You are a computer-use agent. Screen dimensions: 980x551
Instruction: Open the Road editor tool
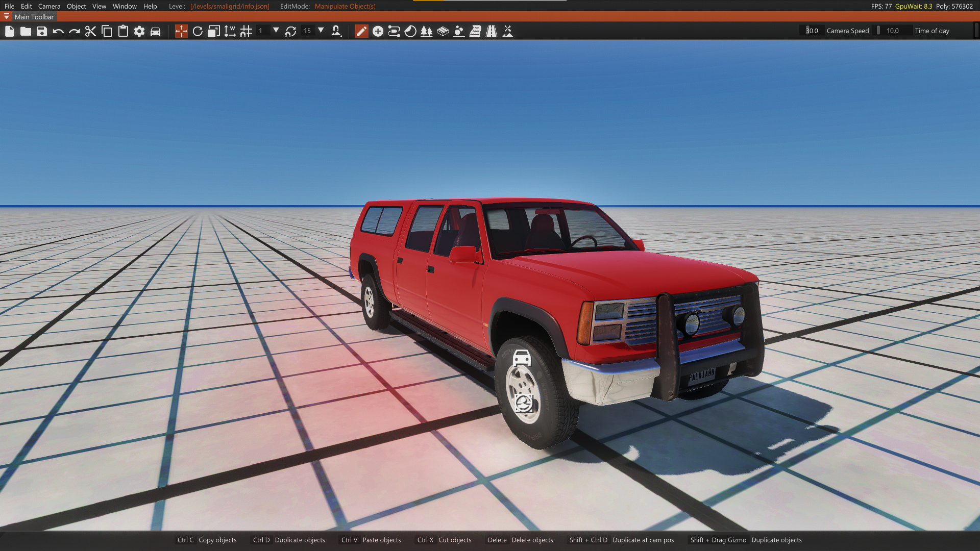[x=492, y=32]
